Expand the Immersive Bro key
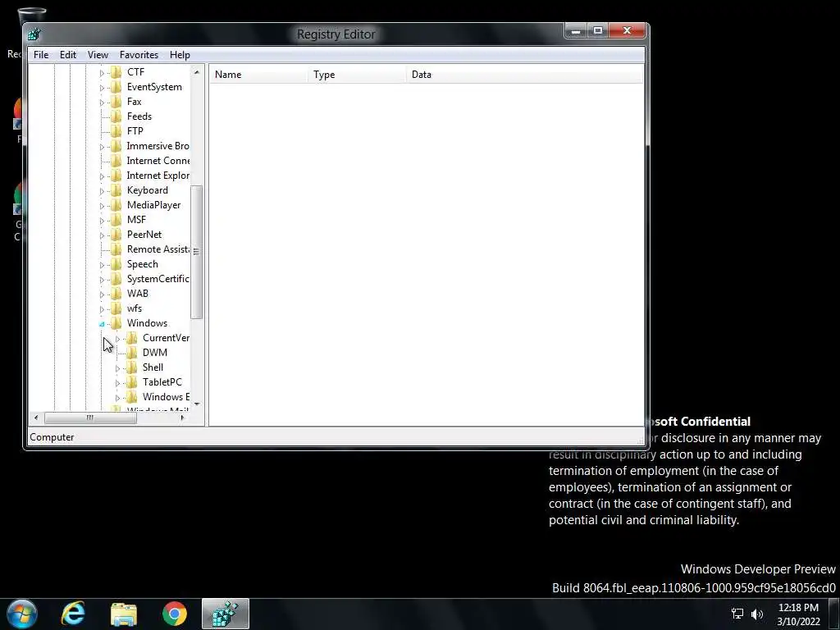The width and height of the screenshot is (840, 630). point(102,147)
